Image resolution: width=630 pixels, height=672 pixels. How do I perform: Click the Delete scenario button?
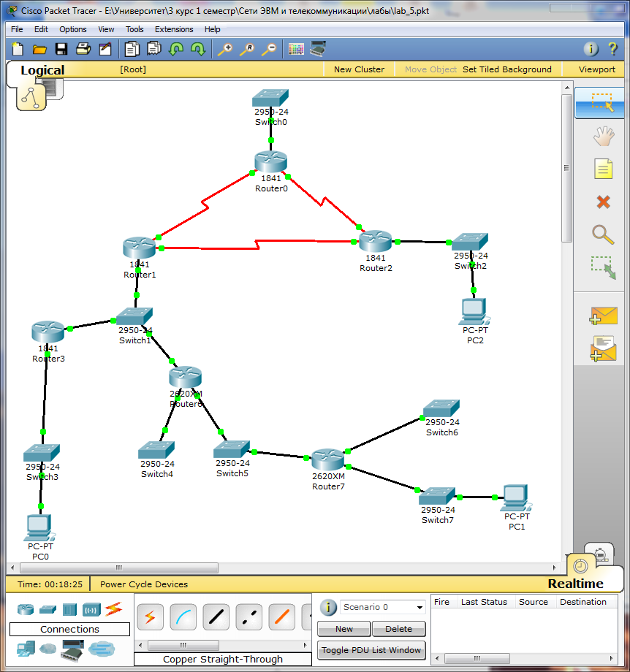[x=399, y=629]
